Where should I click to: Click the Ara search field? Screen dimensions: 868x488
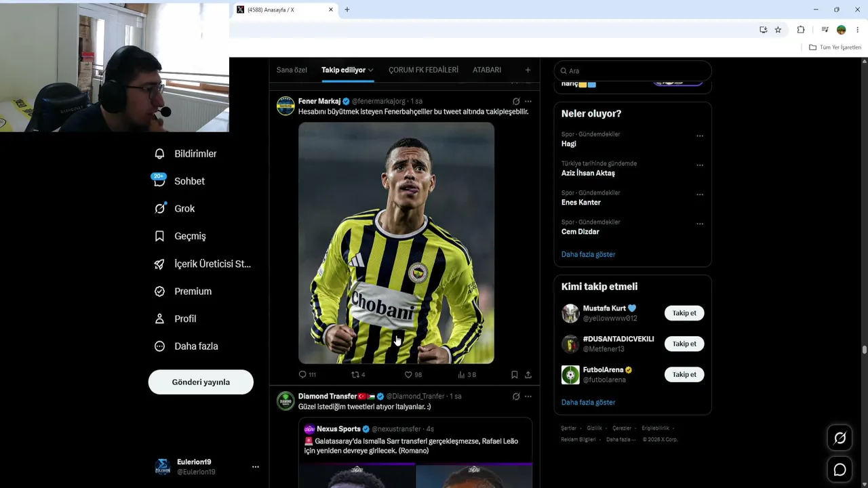pos(633,70)
